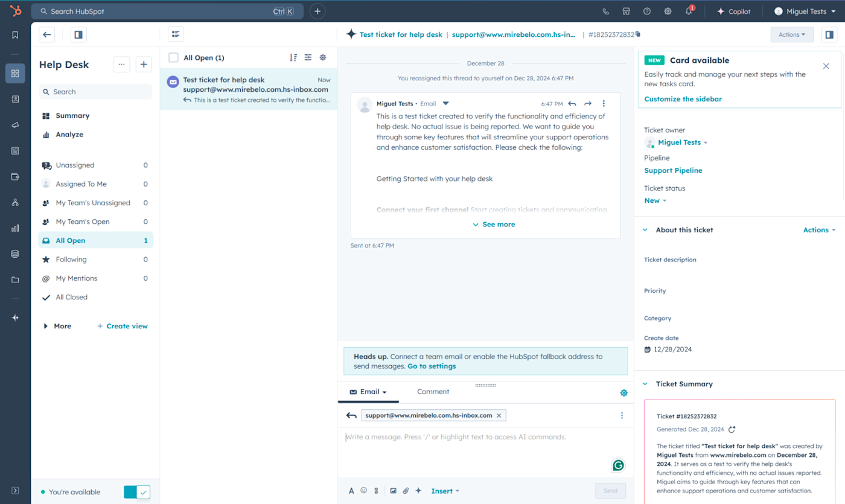Open the Notifications bell
Viewport: 845px width, 504px height.
tap(689, 11)
